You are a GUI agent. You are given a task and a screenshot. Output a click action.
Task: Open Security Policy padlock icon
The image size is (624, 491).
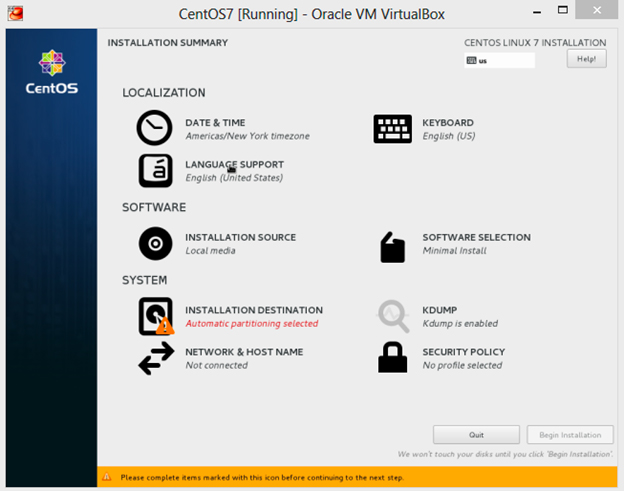(x=392, y=357)
